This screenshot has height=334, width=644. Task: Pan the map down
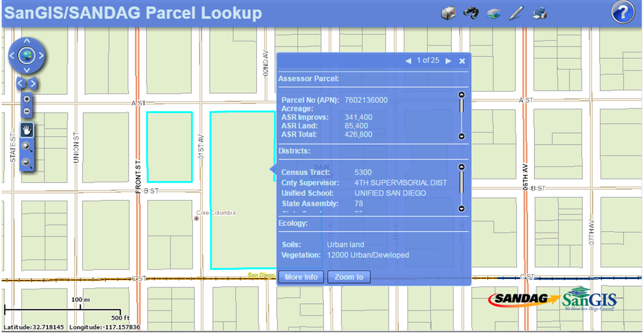pyautogui.click(x=27, y=70)
